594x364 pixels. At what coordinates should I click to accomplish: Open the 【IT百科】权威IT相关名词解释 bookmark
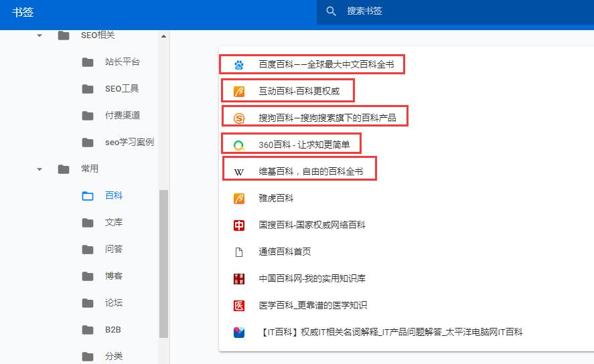[x=391, y=332]
